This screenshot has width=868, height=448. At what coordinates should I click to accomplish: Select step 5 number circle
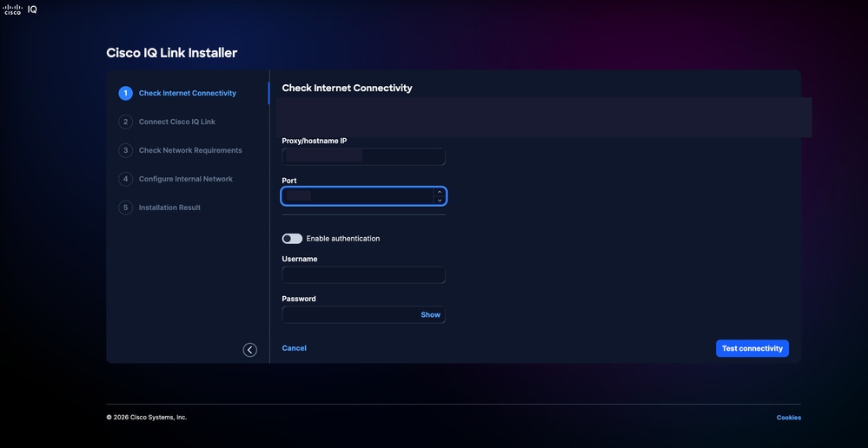[x=126, y=208]
